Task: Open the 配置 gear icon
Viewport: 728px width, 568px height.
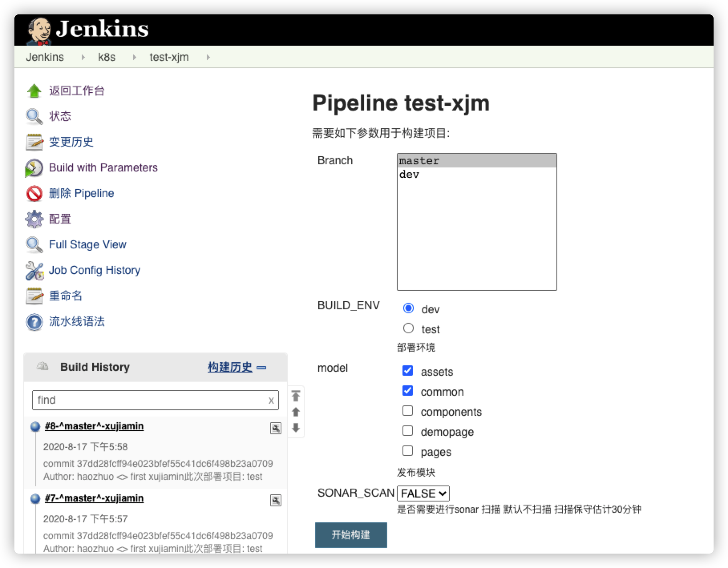Action: click(x=34, y=219)
